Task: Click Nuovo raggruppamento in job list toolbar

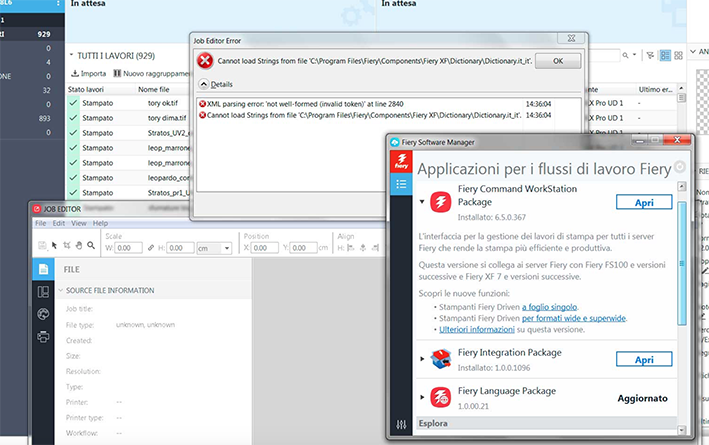Action: click(x=151, y=73)
